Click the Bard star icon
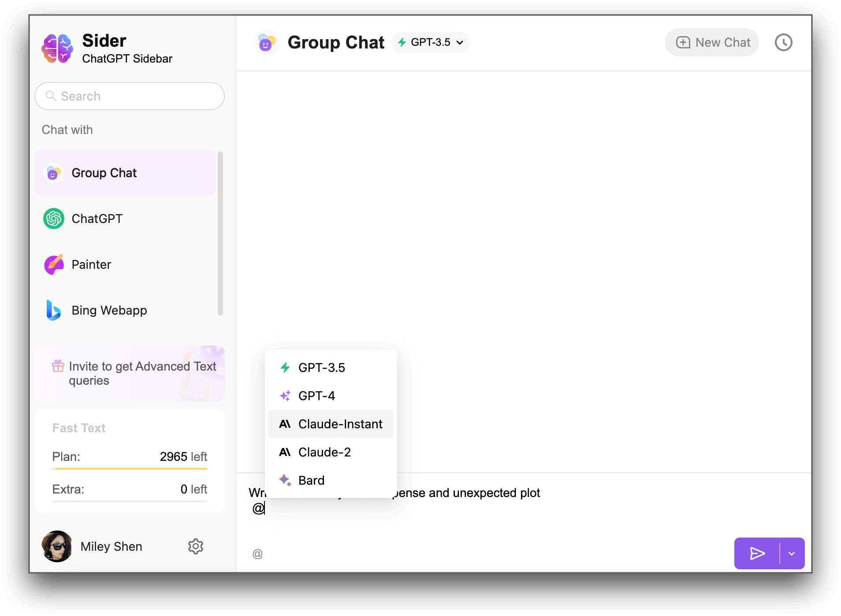Image resolution: width=841 pixels, height=616 pixels. (x=285, y=480)
